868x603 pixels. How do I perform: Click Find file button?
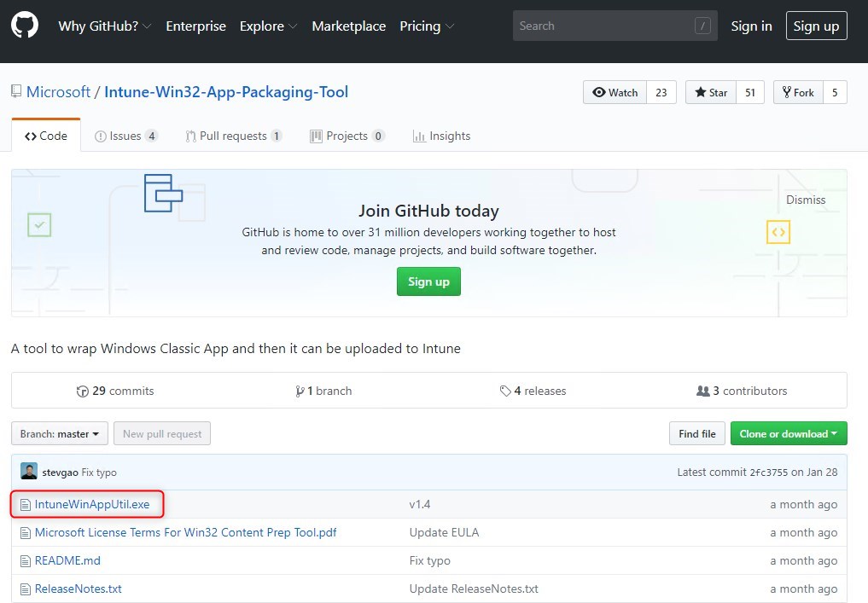pyautogui.click(x=697, y=434)
